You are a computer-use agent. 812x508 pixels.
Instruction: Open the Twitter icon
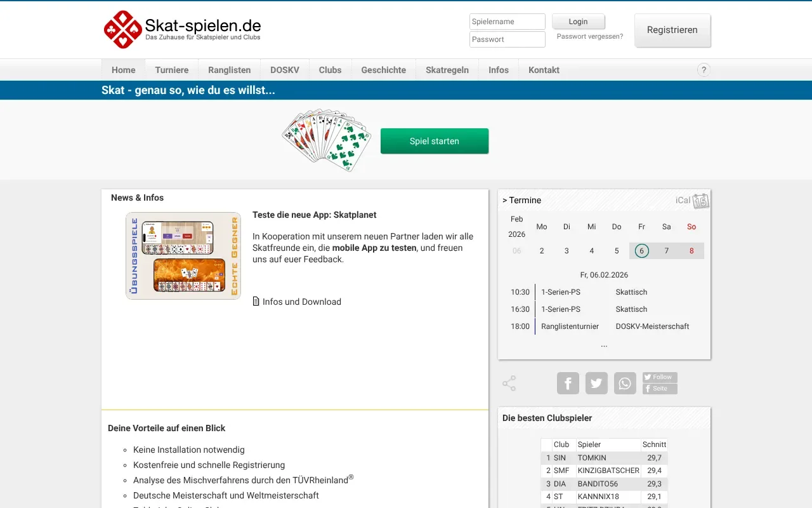coord(596,383)
